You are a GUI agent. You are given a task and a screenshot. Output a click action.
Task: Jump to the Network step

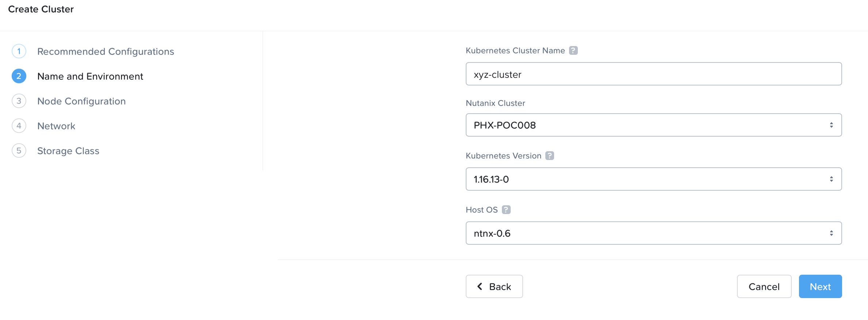(x=56, y=126)
